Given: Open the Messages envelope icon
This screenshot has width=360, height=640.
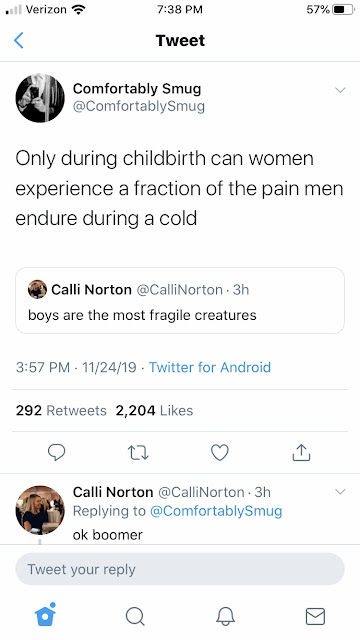Looking at the screenshot, I should pyautogui.click(x=315, y=616).
